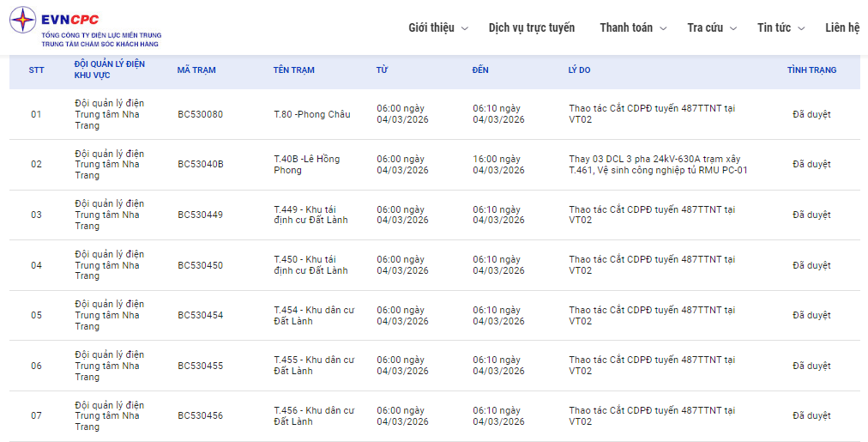Viewport: 868px width, 442px height.
Task: Expand the Giới thiệu dropdown chevron
Action: (465, 28)
